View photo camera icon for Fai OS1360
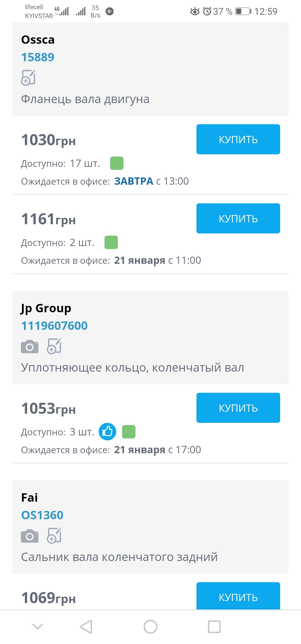 [30, 536]
